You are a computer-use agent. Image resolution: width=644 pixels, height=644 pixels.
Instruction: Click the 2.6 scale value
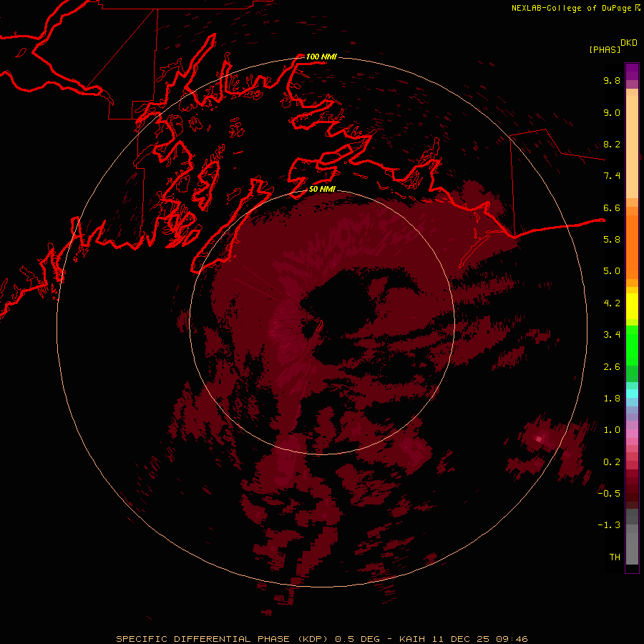point(612,366)
